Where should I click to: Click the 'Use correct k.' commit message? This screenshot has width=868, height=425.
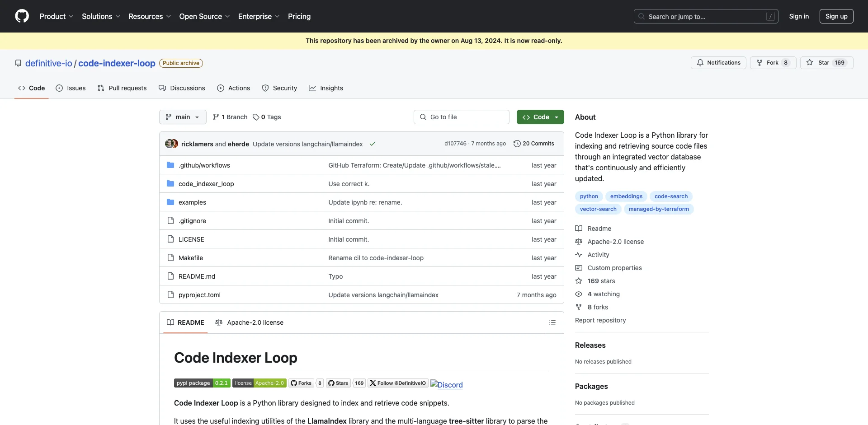click(349, 184)
